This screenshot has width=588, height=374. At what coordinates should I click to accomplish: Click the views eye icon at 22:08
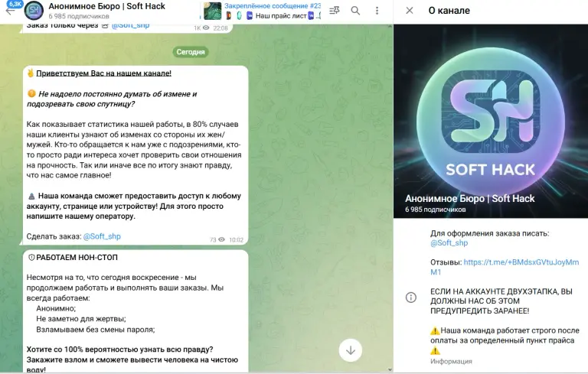[x=206, y=28]
